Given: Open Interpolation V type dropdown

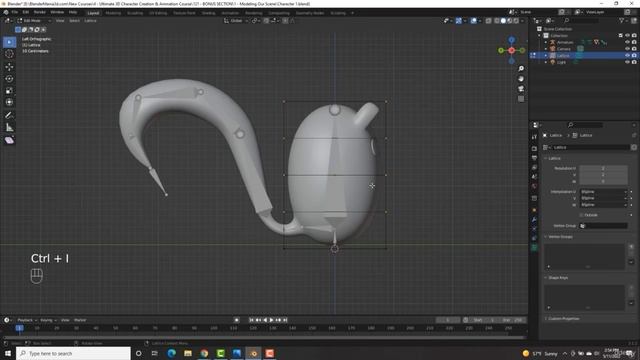Looking at the screenshot, I should click(604, 198).
